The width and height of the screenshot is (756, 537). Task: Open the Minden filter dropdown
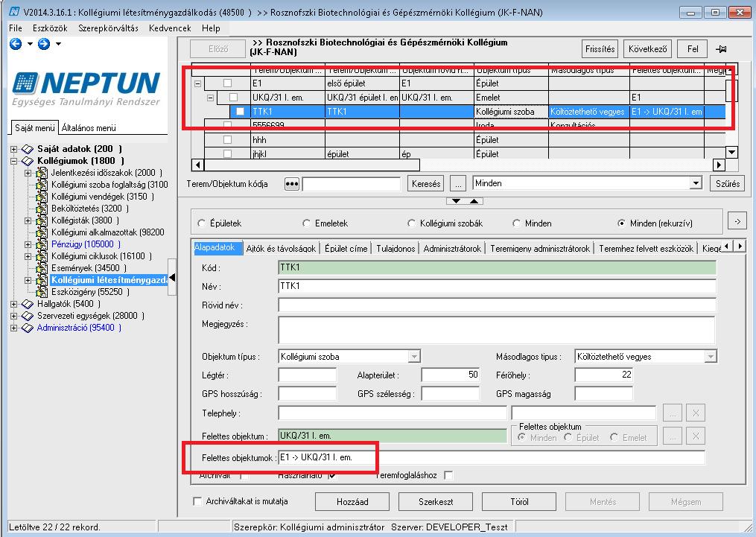point(695,183)
